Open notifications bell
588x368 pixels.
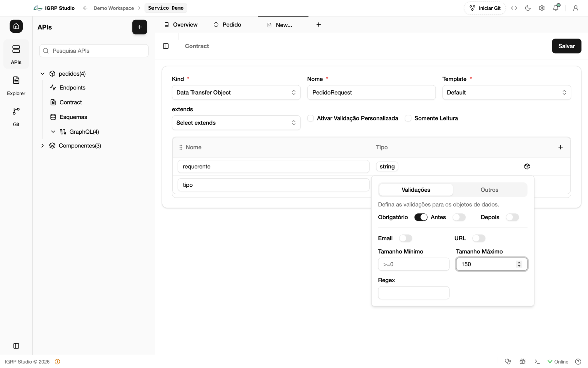(x=556, y=8)
